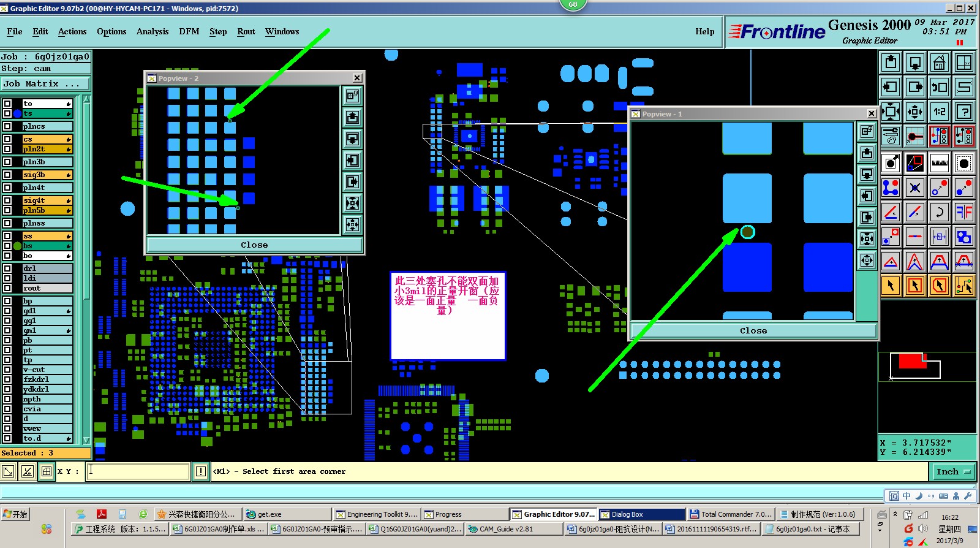980x548 pixels.
Task: Select the 'fzkdrl' layer row
Action: pyautogui.click(x=47, y=379)
